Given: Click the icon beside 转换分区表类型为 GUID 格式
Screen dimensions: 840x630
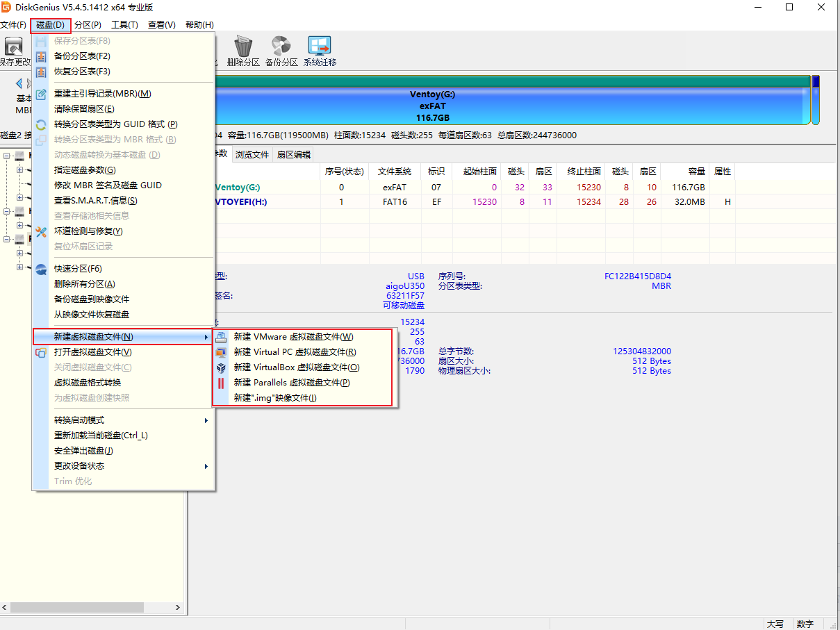Looking at the screenshot, I should point(41,124).
